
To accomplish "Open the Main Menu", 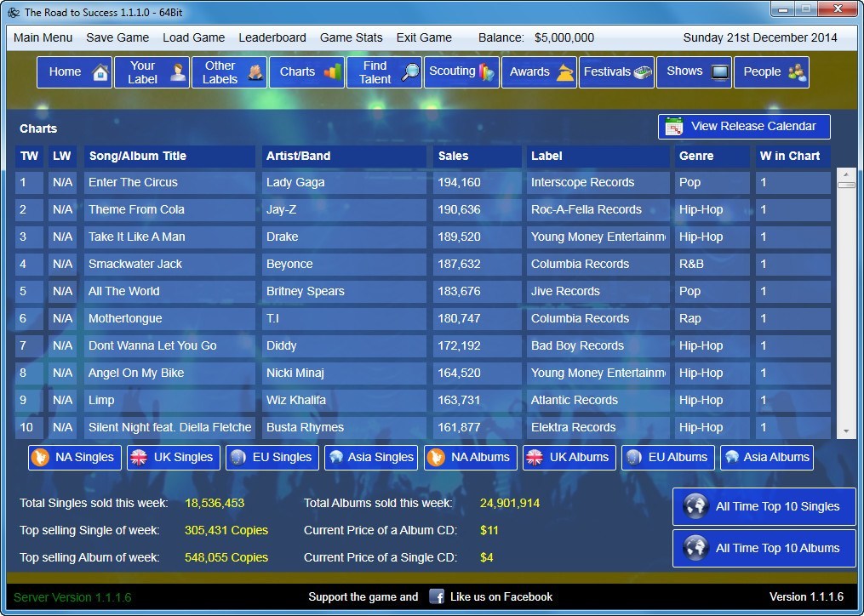I will [43, 37].
